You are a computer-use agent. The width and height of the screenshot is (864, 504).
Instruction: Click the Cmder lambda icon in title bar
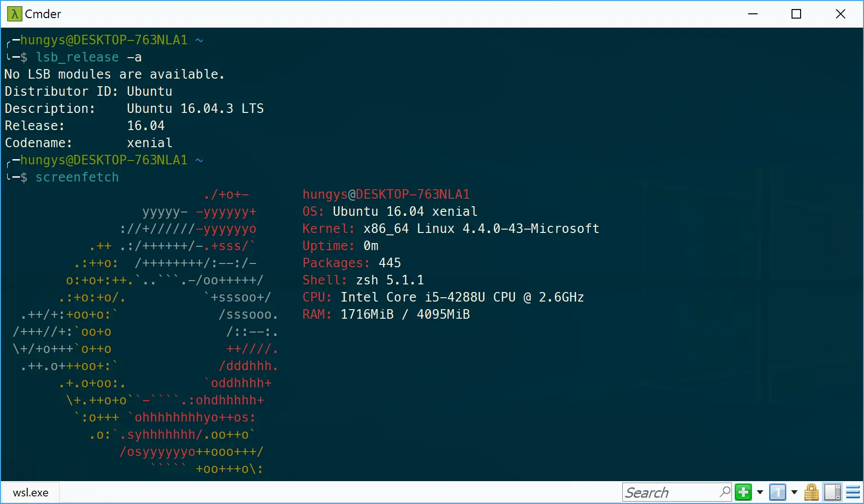14,14
